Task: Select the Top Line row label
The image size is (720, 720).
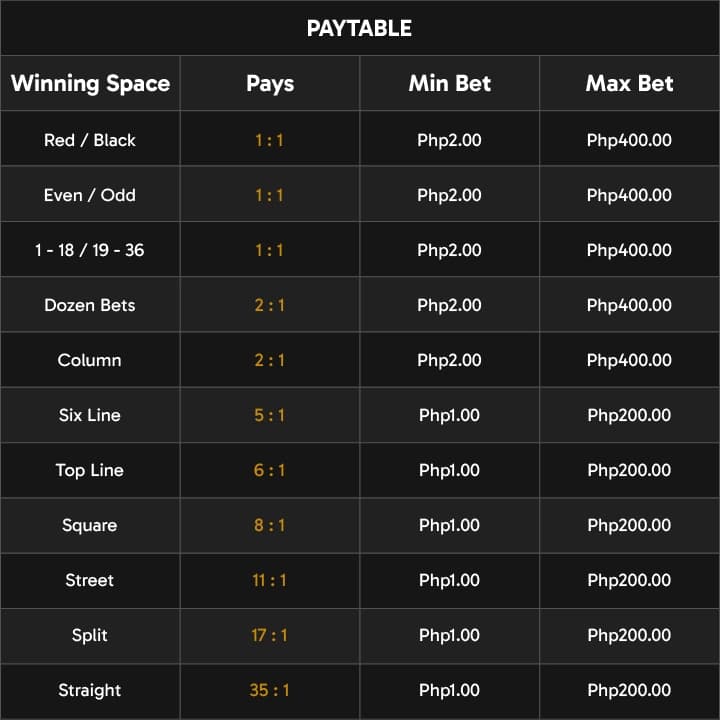Action: 90,470
